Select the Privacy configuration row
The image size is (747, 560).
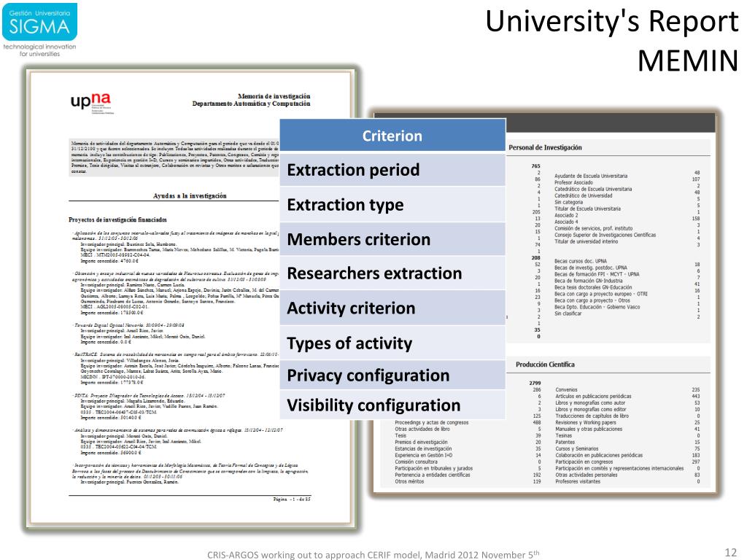click(392, 376)
